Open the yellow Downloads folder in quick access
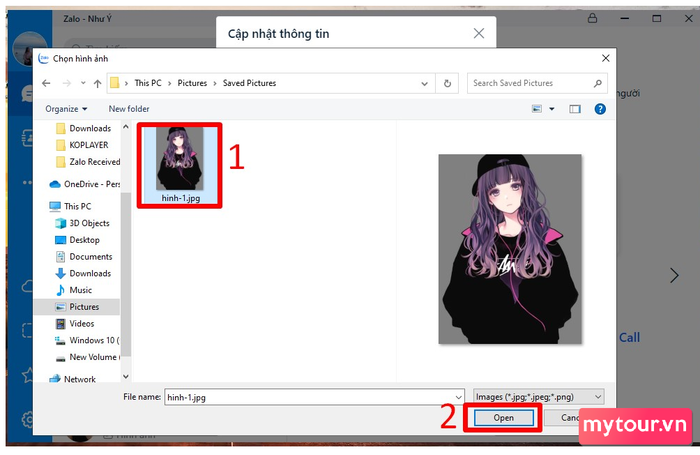Screen dimensions: 700x455 coord(83,129)
